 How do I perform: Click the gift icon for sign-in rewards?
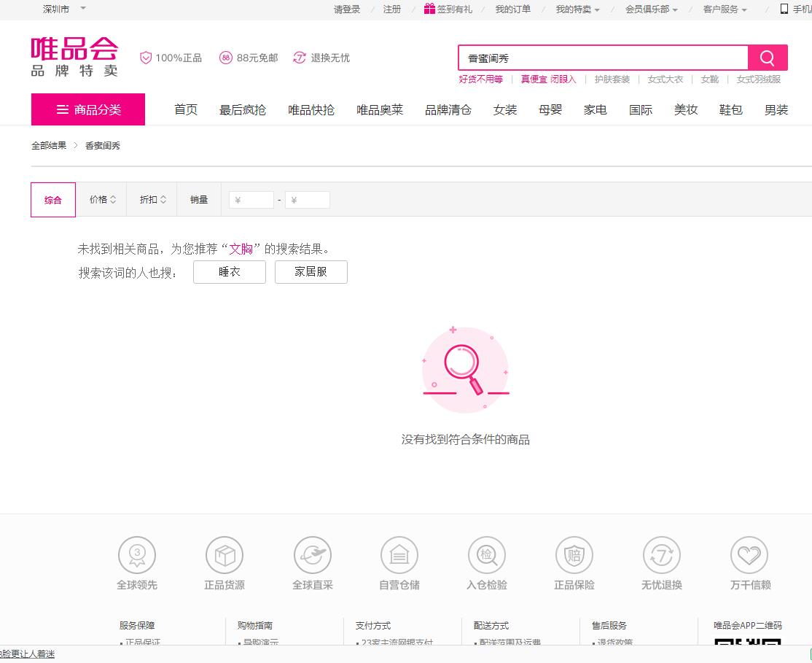[429, 8]
